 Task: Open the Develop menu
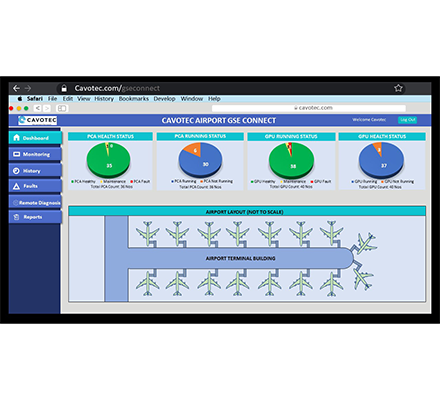pos(164,99)
